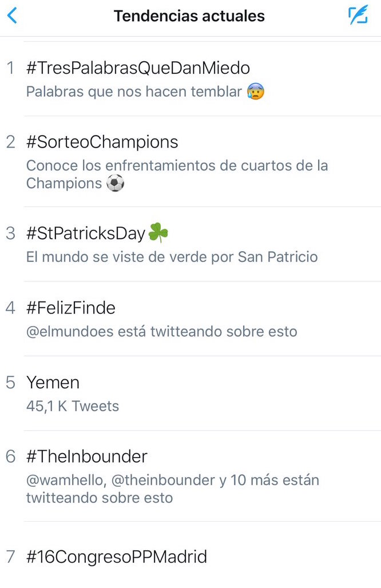381x588 pixels.
Task: Tap the fearful face emoji
Action: point(256,92)
